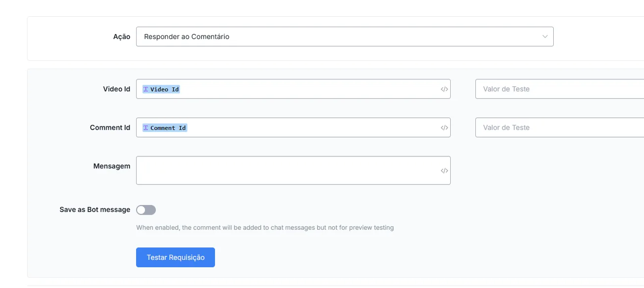Open the code editor icon in Video Id field
644x288 pixels.
[x=444, y=89]
